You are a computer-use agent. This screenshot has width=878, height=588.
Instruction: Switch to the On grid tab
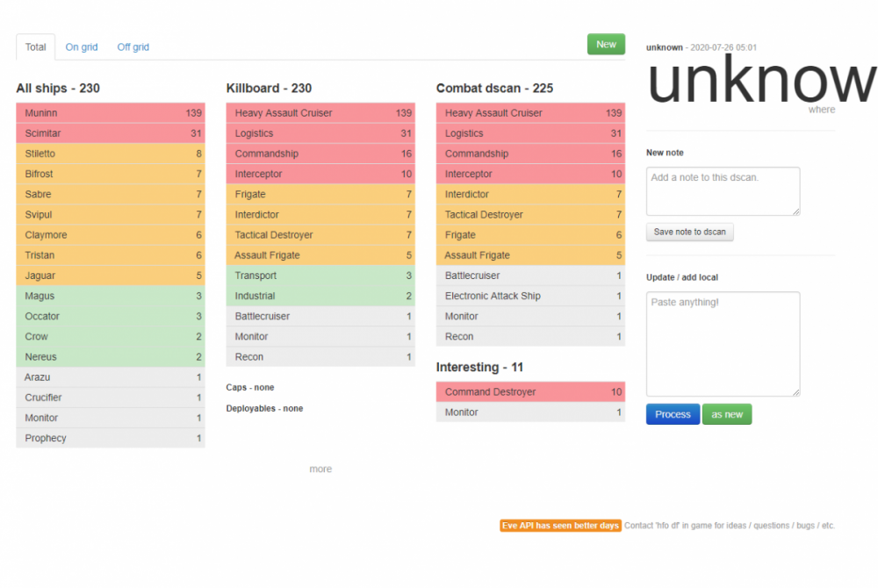(x=82, y=47)
